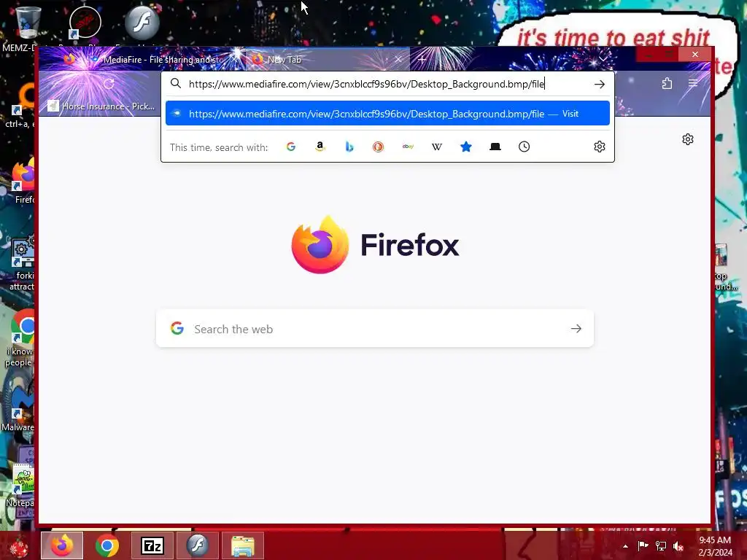Focus the Search the web box
The image size is (747, 560).
[374, 329]
